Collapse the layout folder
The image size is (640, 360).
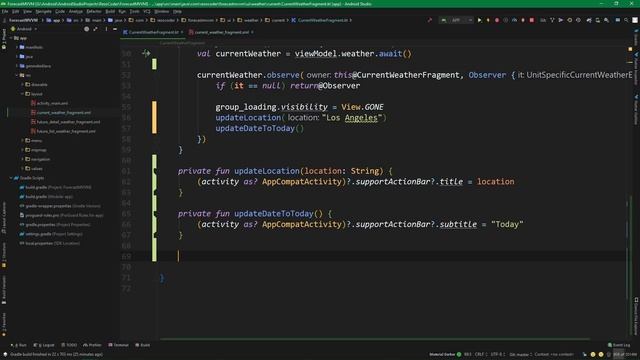click(22, 94)
